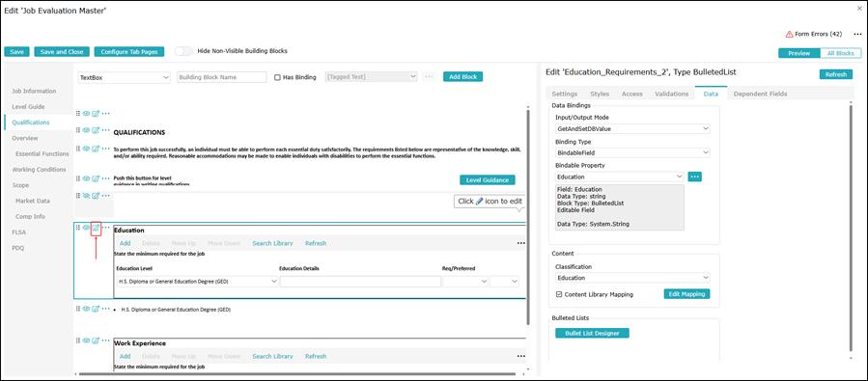Image resolution: width=868 pixels, height=381 pixels.
Task: Click Level Guidance button
Action: [488, 179]
